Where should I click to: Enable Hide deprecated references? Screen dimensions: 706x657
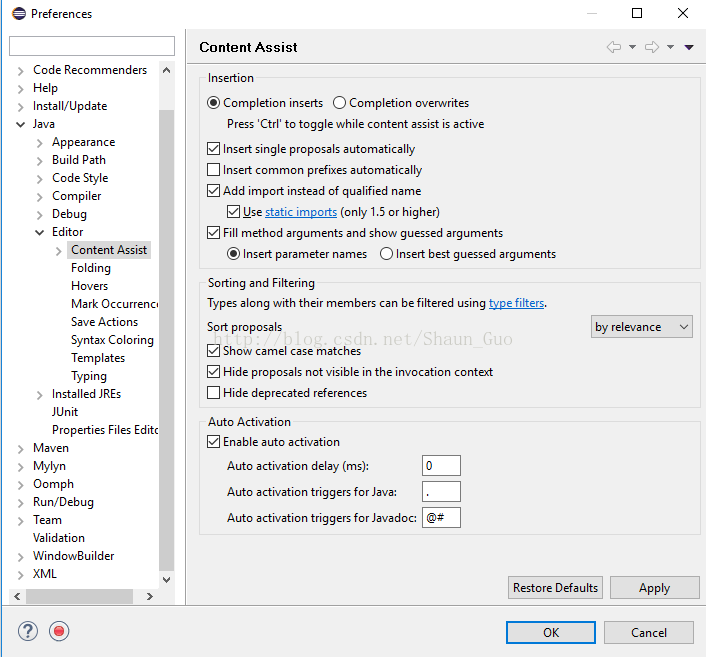pyautogui.click(x=213, y=393)
